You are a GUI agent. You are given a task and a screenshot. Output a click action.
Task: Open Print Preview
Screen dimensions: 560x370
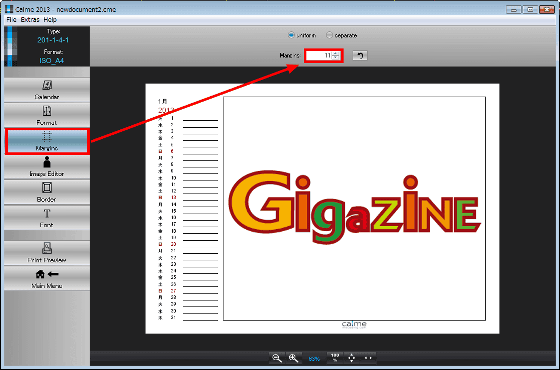click(47, 253)
